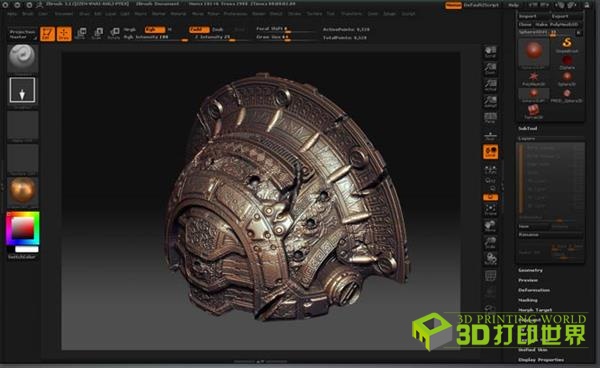The height and width of the screenshot is (368, 600).
Task: Select the orange Draw mode button
Action: point(64,34)
